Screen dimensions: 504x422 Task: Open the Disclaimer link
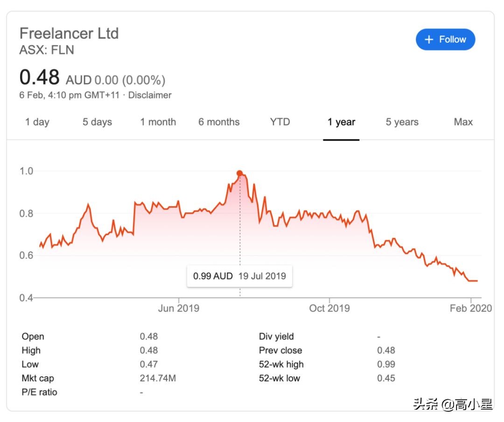coord(150,95)
